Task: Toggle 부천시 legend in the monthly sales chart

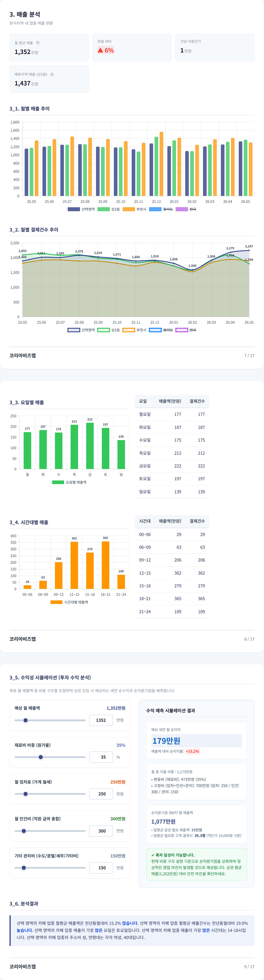Action: (135, 209)
